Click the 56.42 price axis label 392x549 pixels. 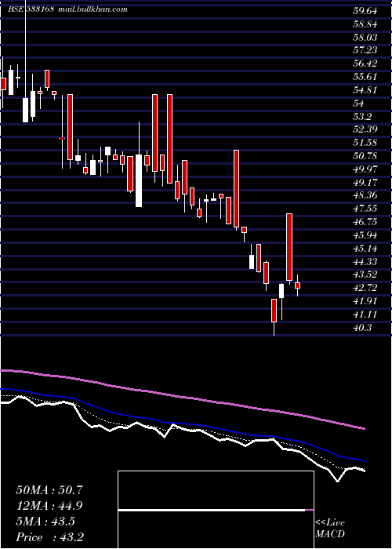point(365,64)
